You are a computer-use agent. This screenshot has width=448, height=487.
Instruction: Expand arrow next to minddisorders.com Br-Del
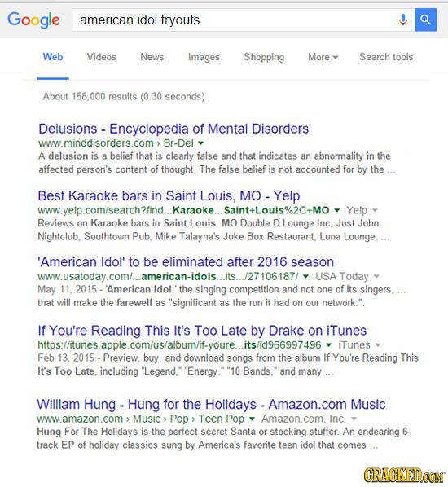point(200,143)
